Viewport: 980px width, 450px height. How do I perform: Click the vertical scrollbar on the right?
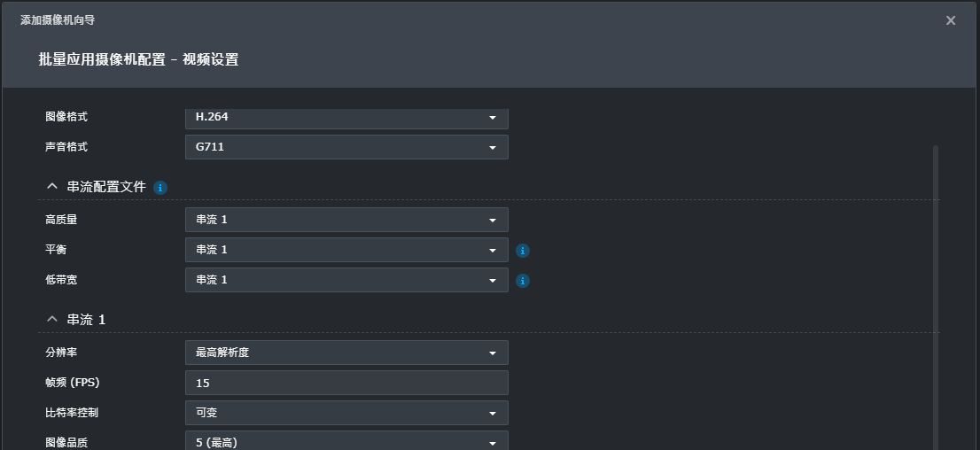coord(936,292)
